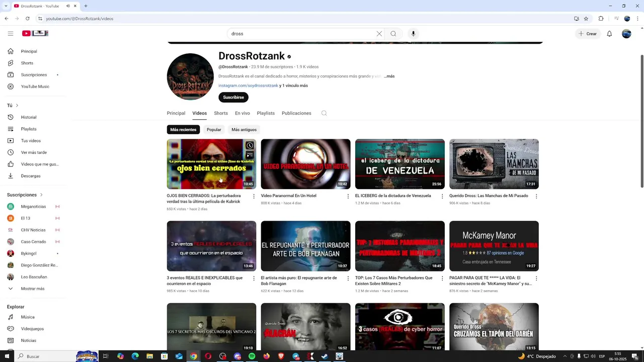Image resolution: width=644 pixels, height=362 pixels.
Task: Open options for Las Manchas de Mi Pasado
Action: point(536,196)
